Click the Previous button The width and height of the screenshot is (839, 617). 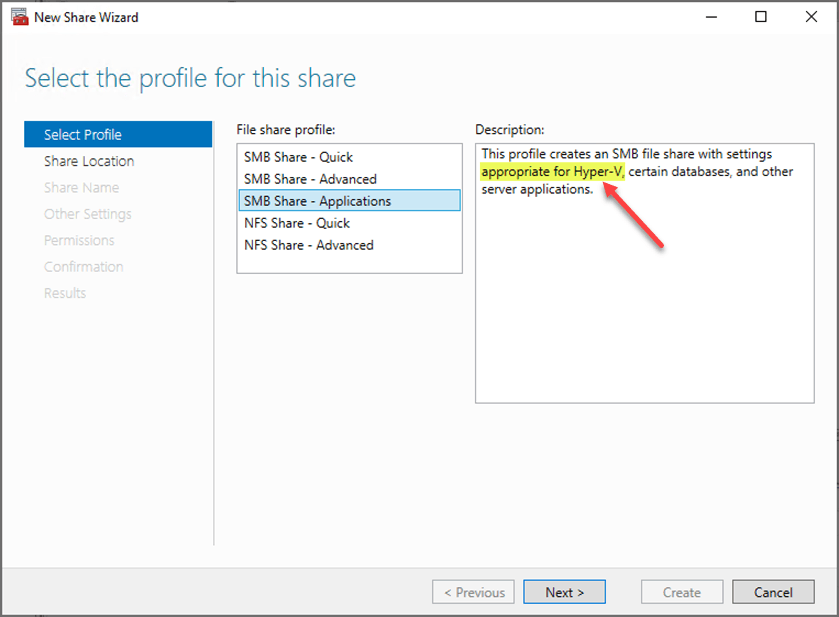[474, 592]
